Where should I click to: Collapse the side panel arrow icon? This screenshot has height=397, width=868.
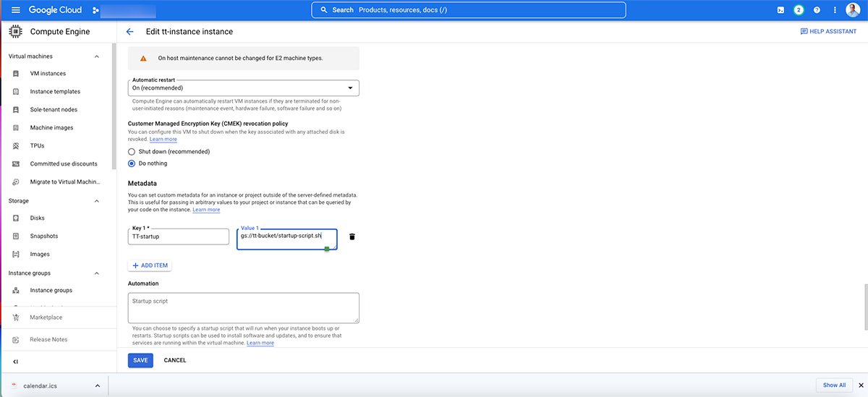click(16, 362)
